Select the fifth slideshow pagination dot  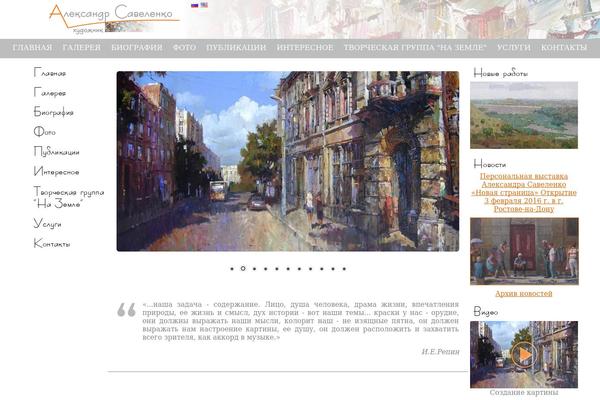click(x=277, y=269)
